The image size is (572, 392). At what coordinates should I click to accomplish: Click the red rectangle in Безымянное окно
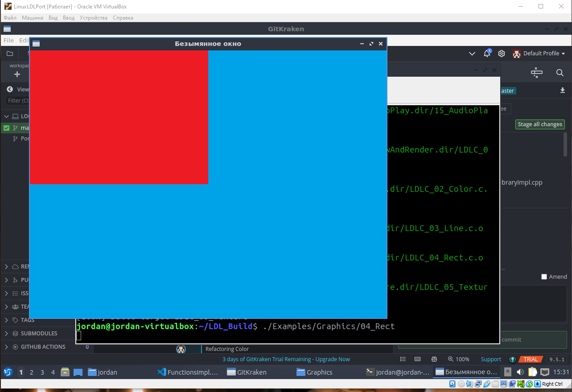pyautogui.click(x=119, y=117)
